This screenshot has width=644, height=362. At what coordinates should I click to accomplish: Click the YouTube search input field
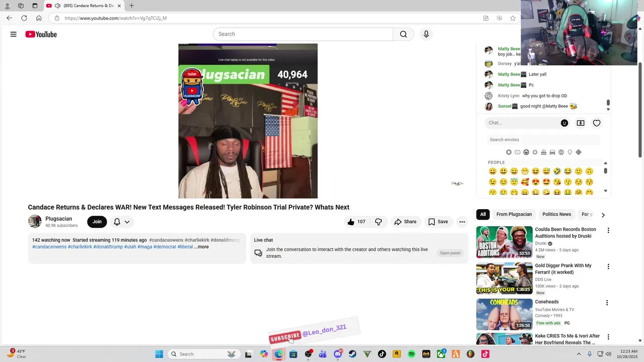pyautogui.click(x=303, y=34)
